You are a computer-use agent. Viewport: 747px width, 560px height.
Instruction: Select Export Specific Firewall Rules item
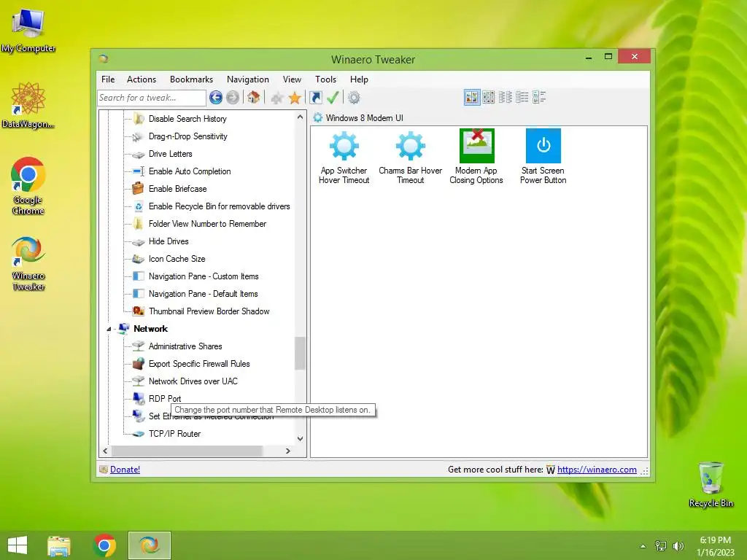tap(199, 364)
